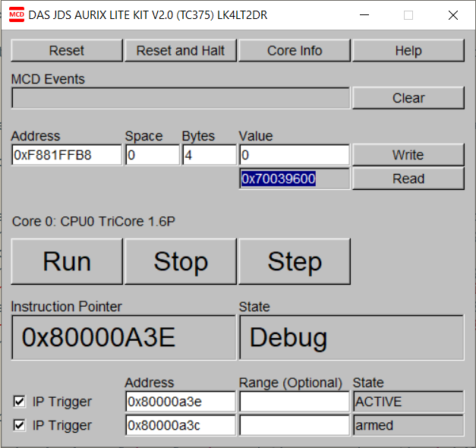
Task: Focus the Bytes input field
Action: [x=210, y=155]
